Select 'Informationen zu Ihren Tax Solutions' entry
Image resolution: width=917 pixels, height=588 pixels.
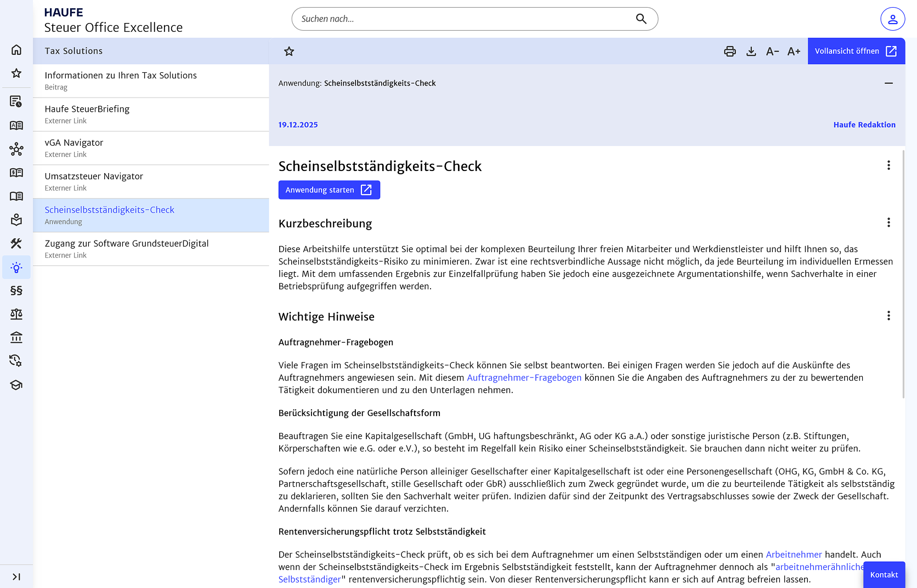coord(151,81)
